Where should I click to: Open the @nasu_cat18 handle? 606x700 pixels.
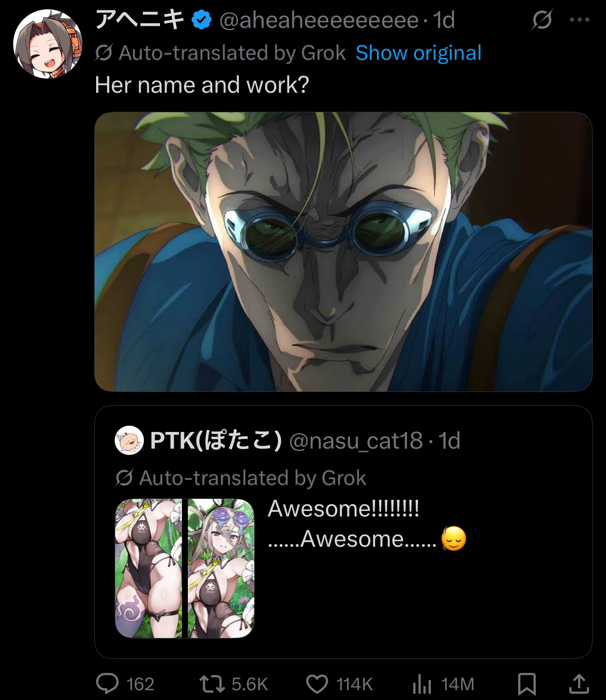point(356,441)
